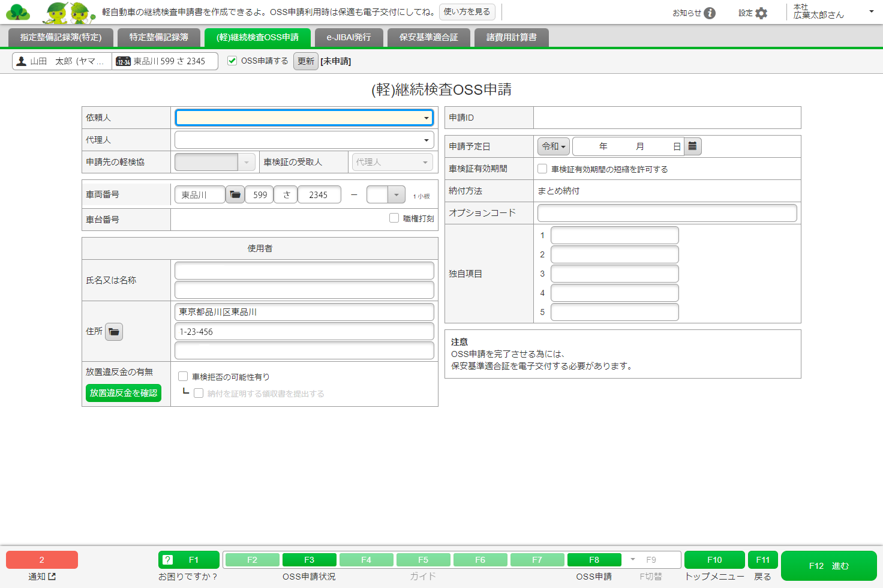The image size is (883, 588).
Task: Click the オプションコード input field
Action: [667, 212]
